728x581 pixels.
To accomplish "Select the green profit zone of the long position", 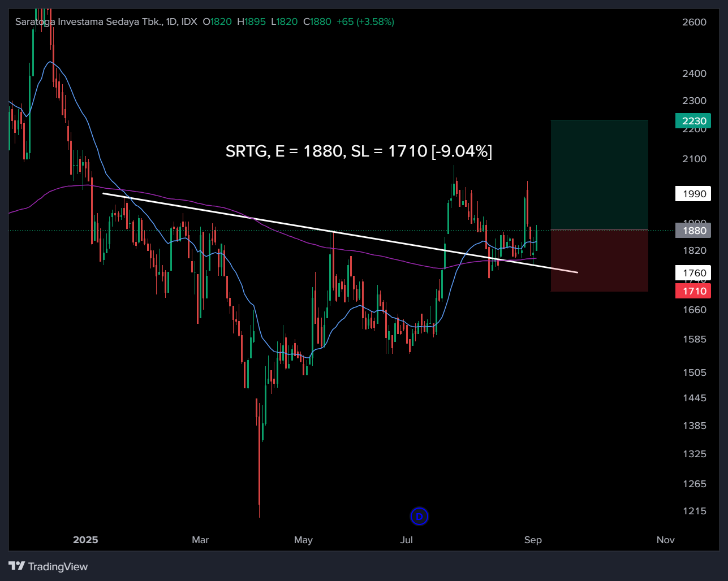I will pos(600,175).
